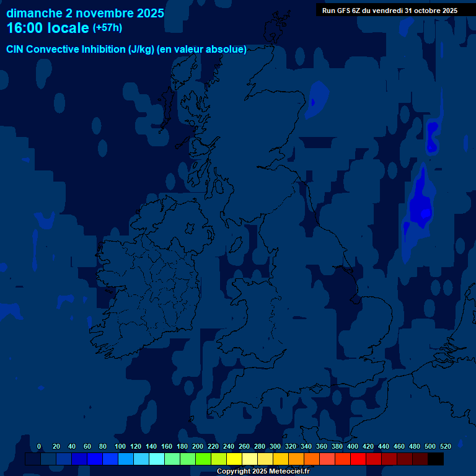Click the small blue patch off Scotland's east coast

(x=317, y=98)
